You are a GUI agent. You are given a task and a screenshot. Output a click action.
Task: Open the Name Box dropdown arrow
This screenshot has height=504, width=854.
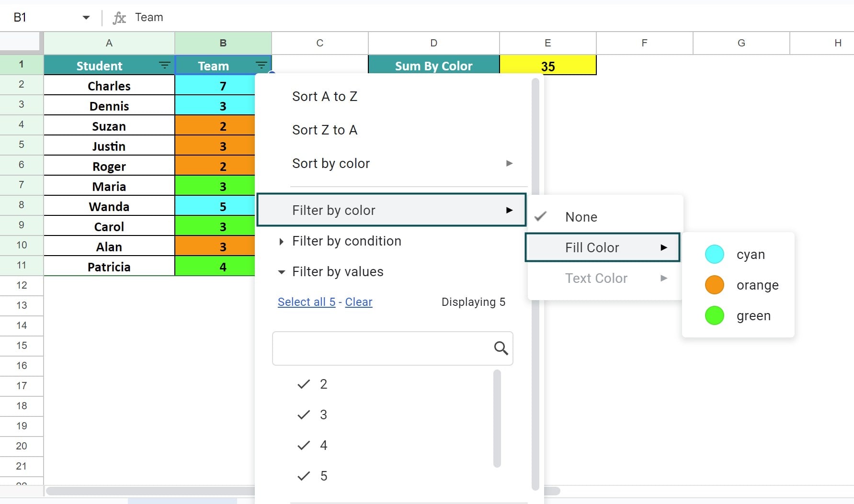tap(86, 17)
